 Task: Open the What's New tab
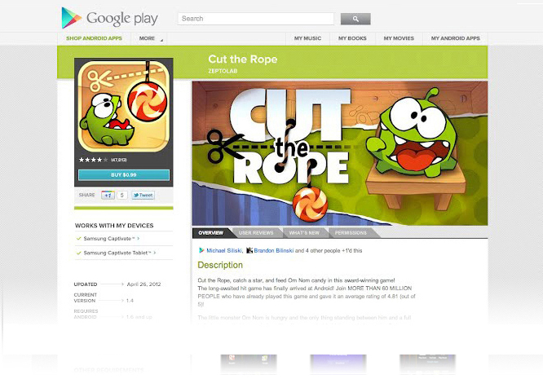[x=304, y=233]
